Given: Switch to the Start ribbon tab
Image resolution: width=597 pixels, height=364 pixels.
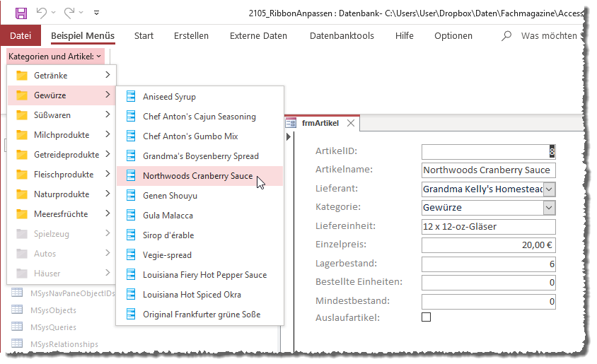Looking at the screenshot, I should (x=144, y=36).
